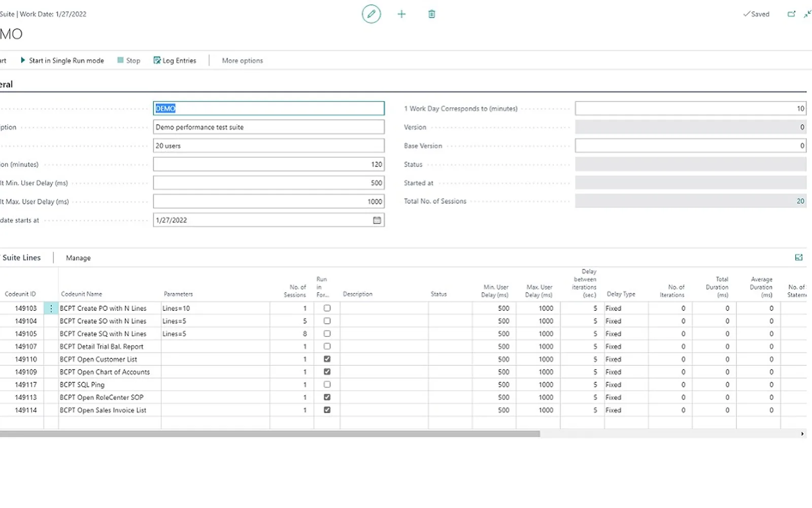
Task: Toggle Run in Foreground for BCPT SQL Ping
Action: click(327, 385)
